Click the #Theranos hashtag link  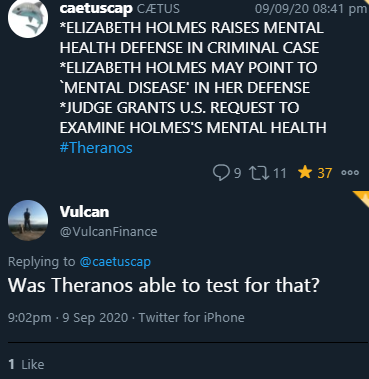coord(96,147)
